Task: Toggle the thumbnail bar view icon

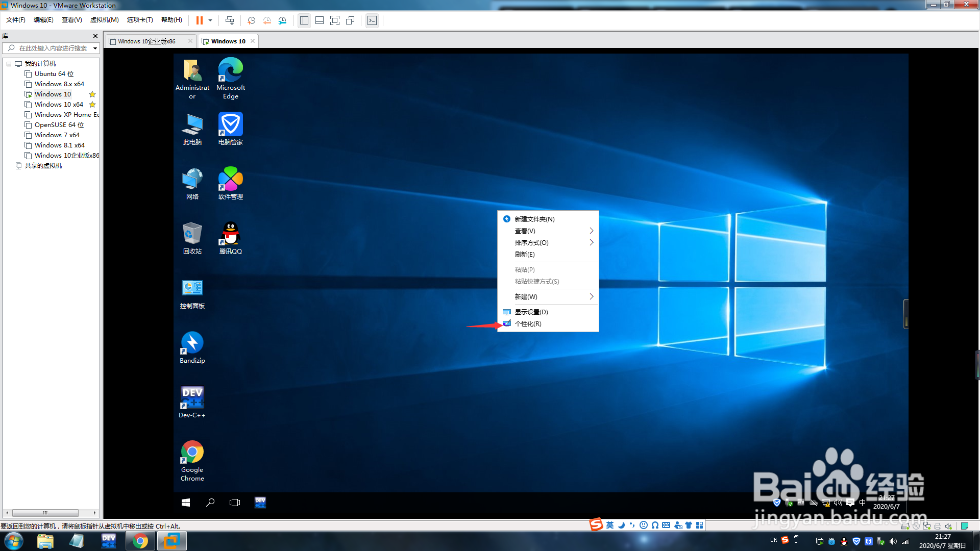Action: [320, 20]
